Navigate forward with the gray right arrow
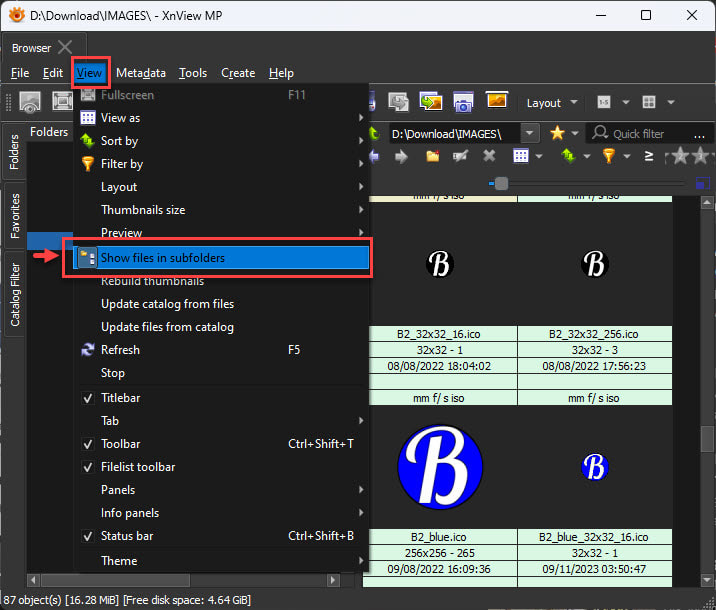 point(401,157)
